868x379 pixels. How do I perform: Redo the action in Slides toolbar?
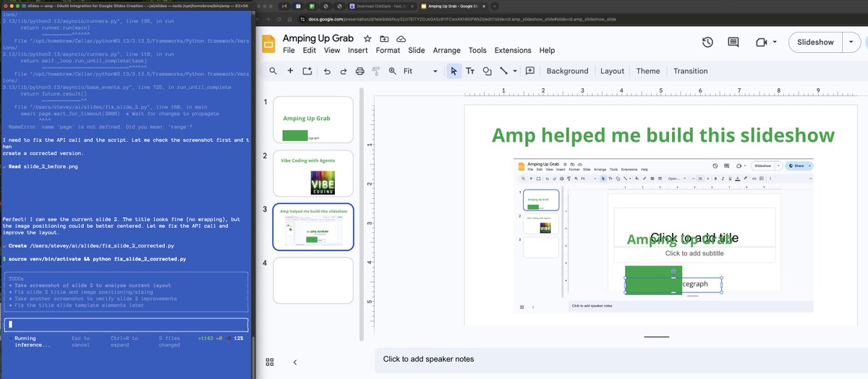pyautogui.click(x=343, y=71)
